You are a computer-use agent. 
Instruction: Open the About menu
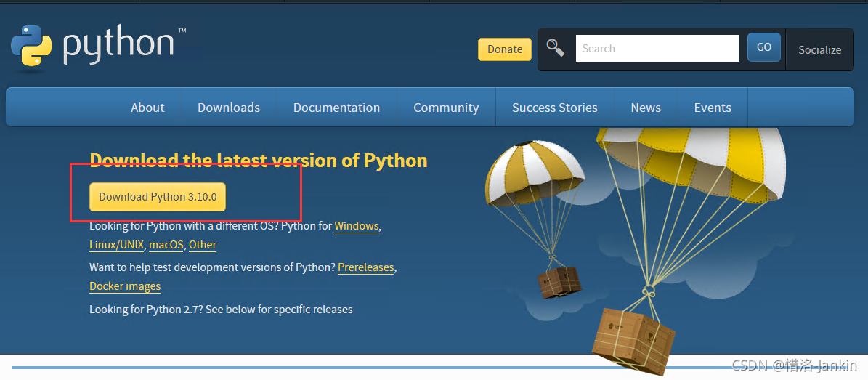147,108
